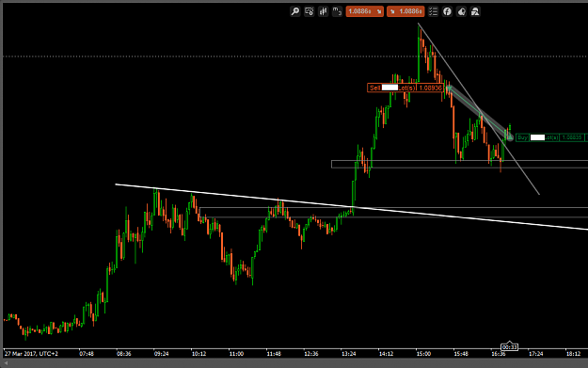The width and height of the screenshot is (588, 368).
Task: Click the chart snapshot share icon
Action: (461, 11)
